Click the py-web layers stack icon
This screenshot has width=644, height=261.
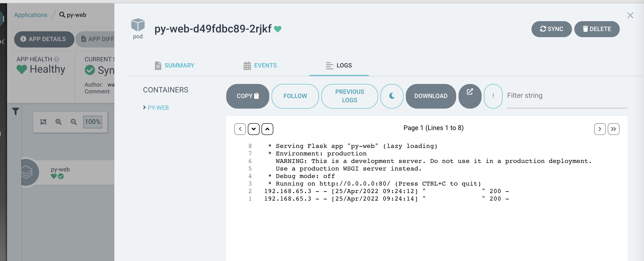27,172
